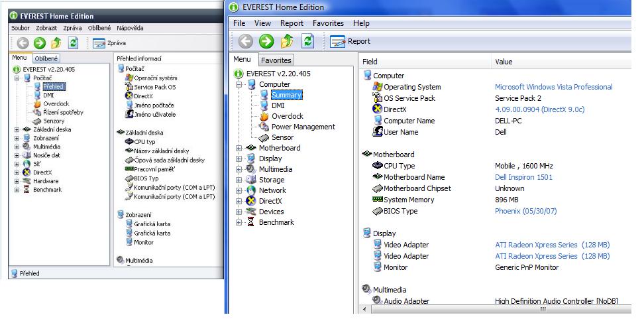The width and height of the screenshot is (644, 325).
Task: Click the Refresh icon in Czech window toolbar
Action: [73, 43]
